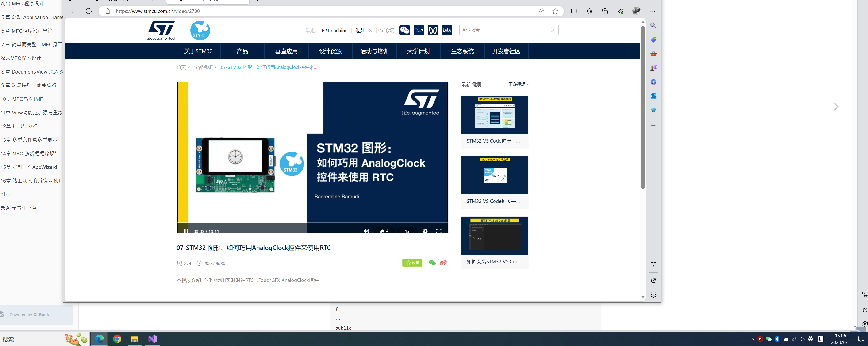Open 10章 MFC与对话框 in GitBook sidebar
The width and height of the screenshot is (868, 346).
click(22, 99)
